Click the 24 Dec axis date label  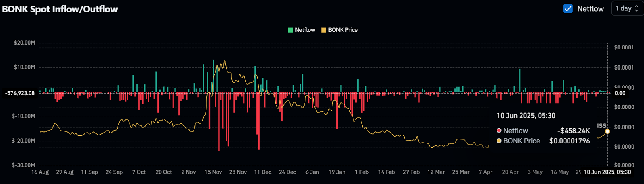(287, 172)
